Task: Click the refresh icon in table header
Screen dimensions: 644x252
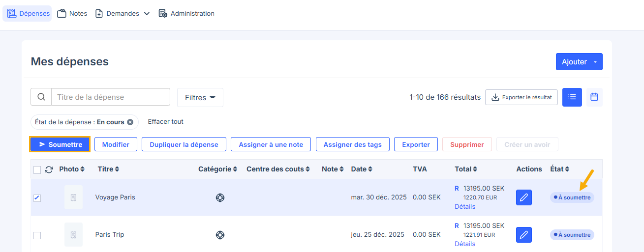Action: pyautogui.click(x=49, y=169)
